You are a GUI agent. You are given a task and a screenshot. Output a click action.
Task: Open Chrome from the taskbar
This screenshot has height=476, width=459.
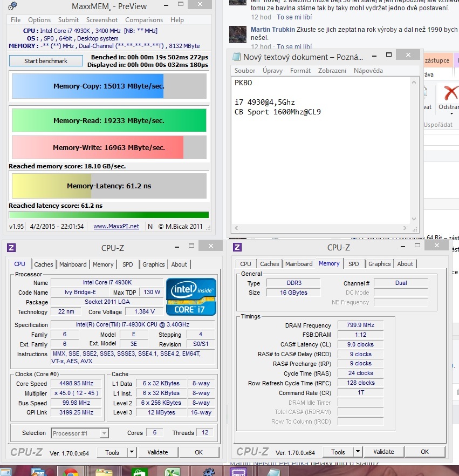click(x=71, y=471)
